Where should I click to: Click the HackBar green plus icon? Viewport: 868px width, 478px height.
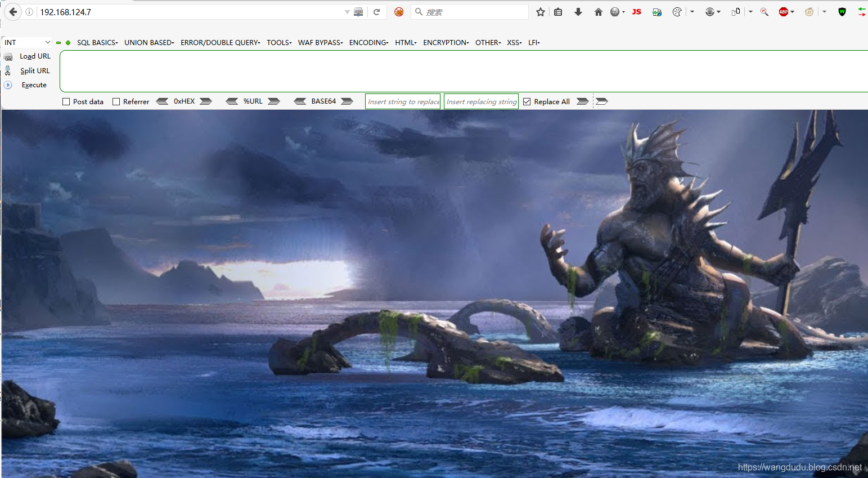pyautogui.click(x=68, y=43)
